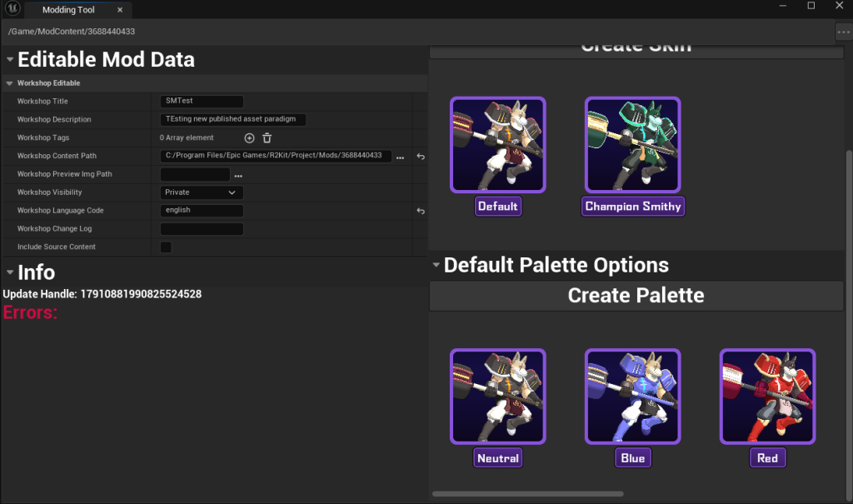Click the Workshop Language Code row label

pos(60,210)
